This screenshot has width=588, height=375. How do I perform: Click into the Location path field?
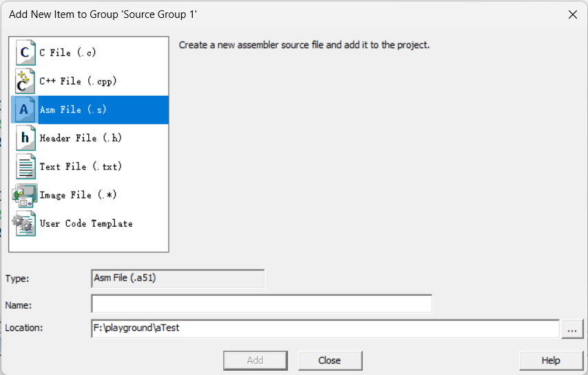[x=325, y=328]
